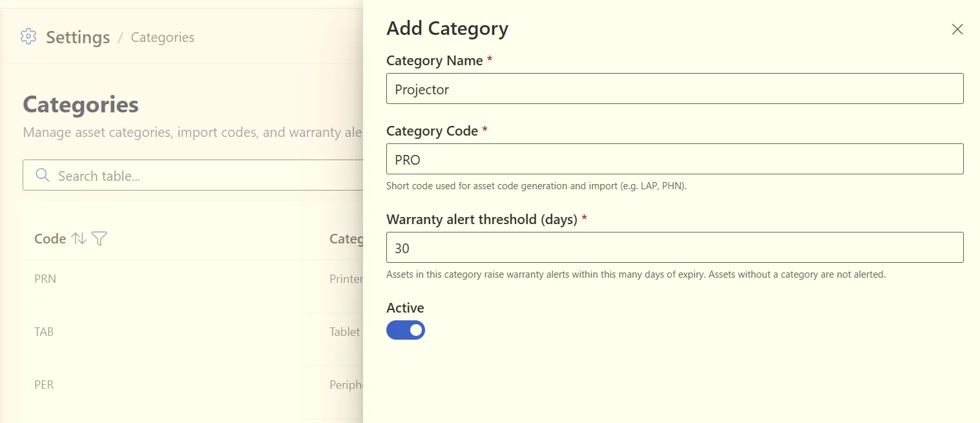Click the short code helper text
Image resolution: width=980 pixels, height=423 pixels.
coord(536,186)
